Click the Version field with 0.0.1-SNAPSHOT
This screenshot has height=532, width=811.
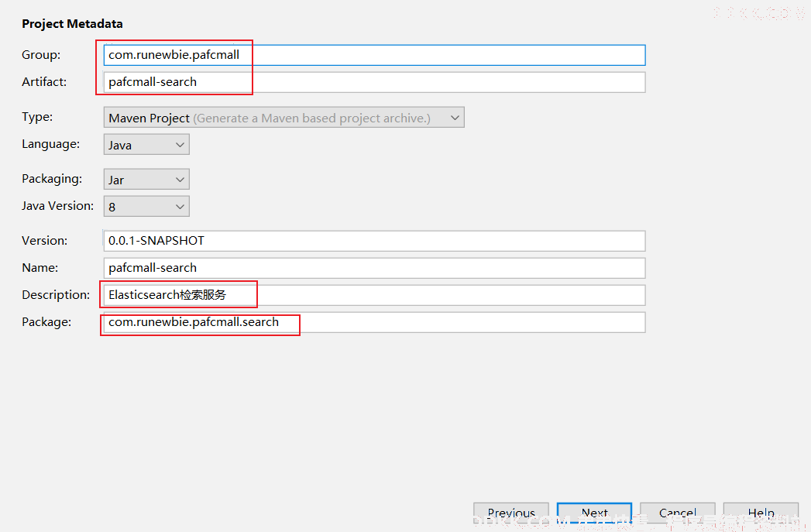point(374,241)
